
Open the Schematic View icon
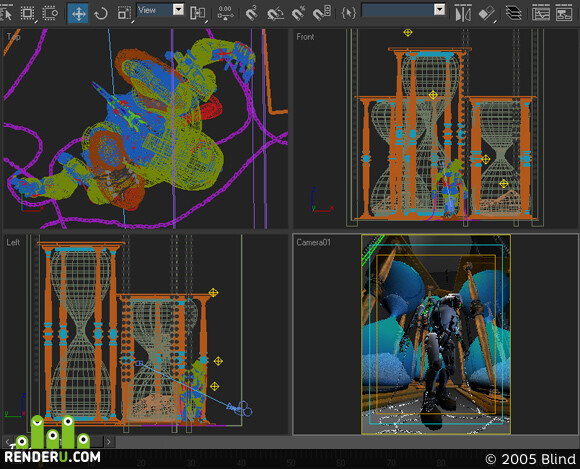(564, 14)
